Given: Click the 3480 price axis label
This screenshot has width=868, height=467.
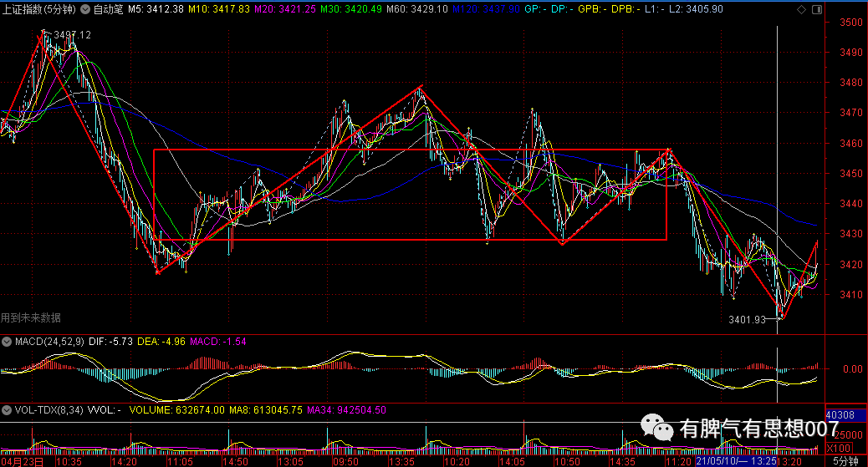Looking at the screenshot, I should (x=851, y=83).
